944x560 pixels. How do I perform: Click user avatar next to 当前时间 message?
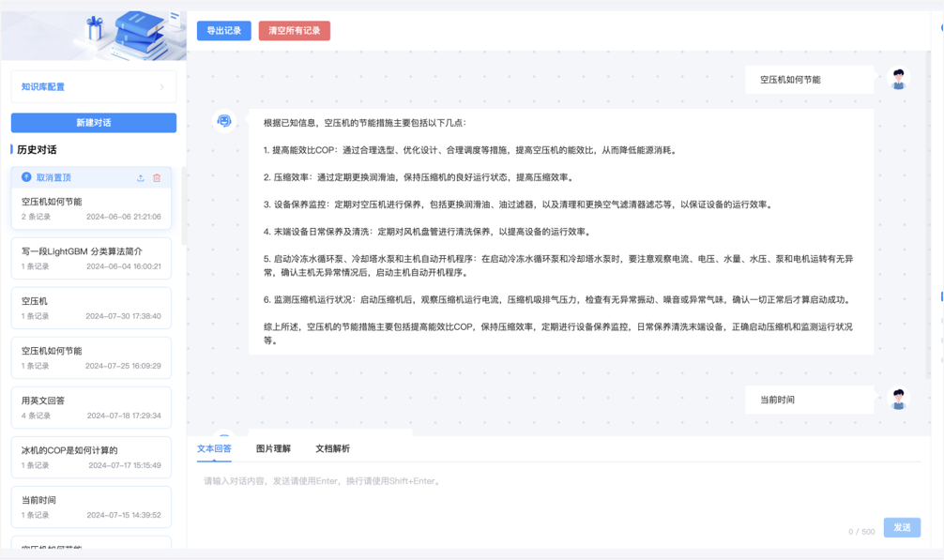click(898, 399)
